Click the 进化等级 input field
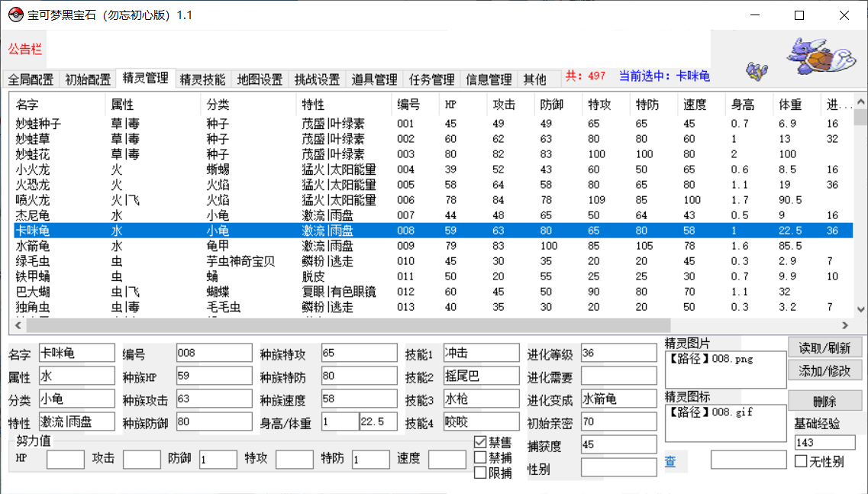 tap(619, 353)
